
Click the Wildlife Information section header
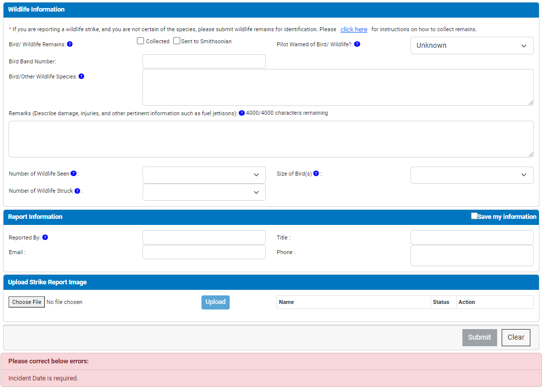(x=271, y=10)
